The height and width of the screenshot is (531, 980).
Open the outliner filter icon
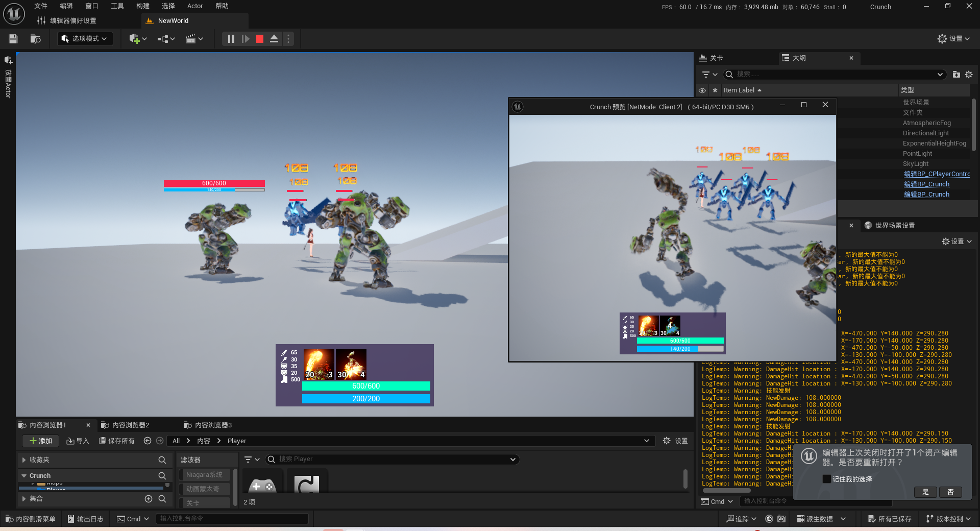point(709,75)
